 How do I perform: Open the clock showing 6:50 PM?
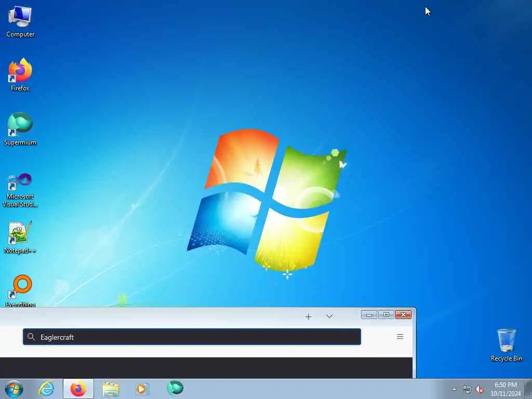[506, 389]
